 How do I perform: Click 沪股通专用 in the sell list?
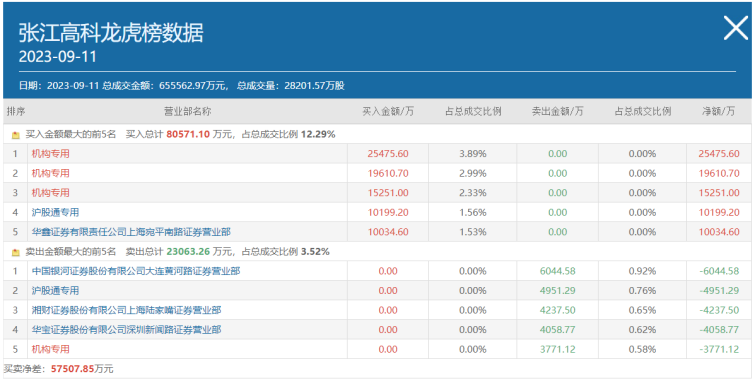55,291
